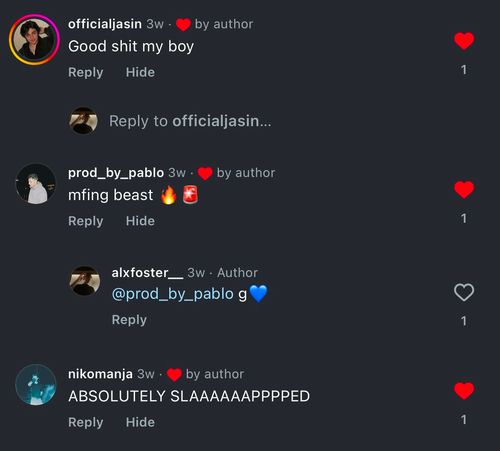Unlike prod_by_pablo's comment heart

(x=464, y=190)
